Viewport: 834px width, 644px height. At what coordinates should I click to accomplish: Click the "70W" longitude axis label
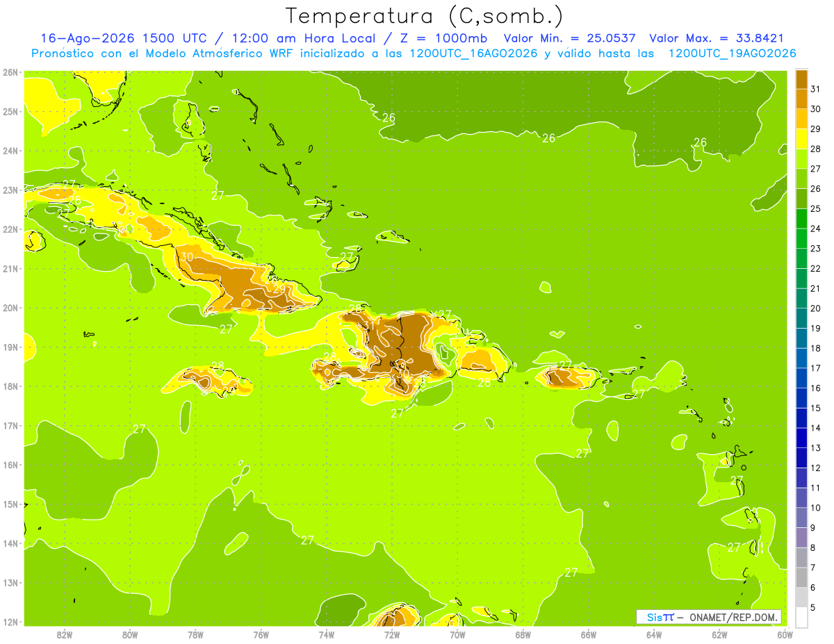pyautogui.click(x=457, y=634)
